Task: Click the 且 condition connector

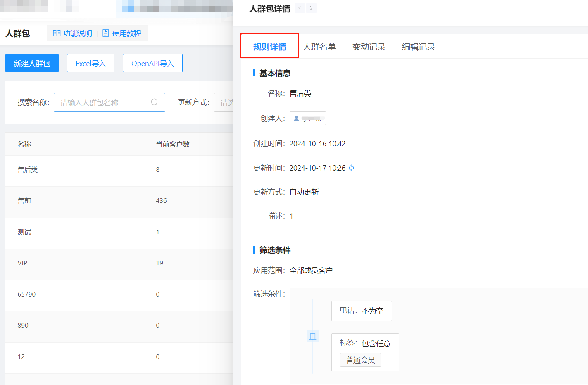Action: tap(313, 336)
